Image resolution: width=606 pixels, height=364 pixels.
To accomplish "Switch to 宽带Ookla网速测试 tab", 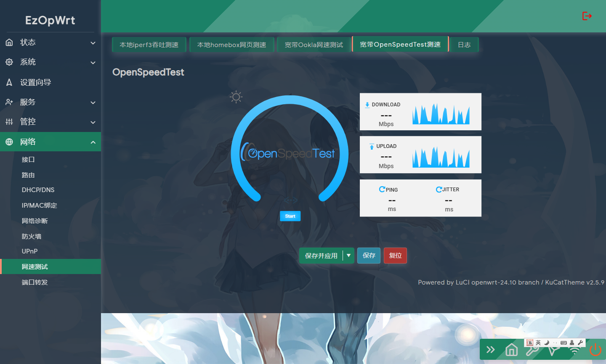I will click(x=314, y=45).
